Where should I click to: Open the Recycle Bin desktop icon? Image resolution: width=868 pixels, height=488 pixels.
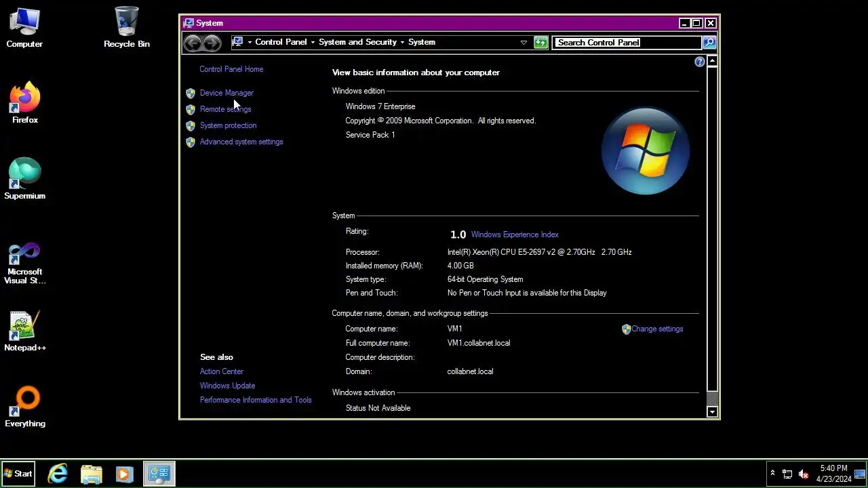click(x=127, y=28)
